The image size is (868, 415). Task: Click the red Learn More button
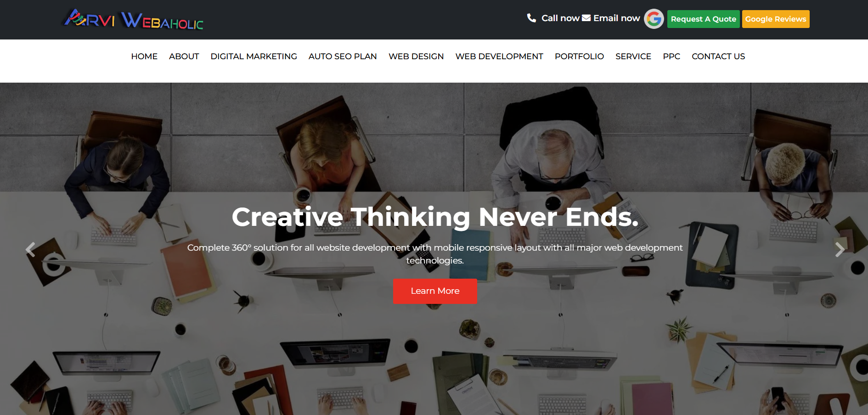pyautogui.click(x=435, y=291)
